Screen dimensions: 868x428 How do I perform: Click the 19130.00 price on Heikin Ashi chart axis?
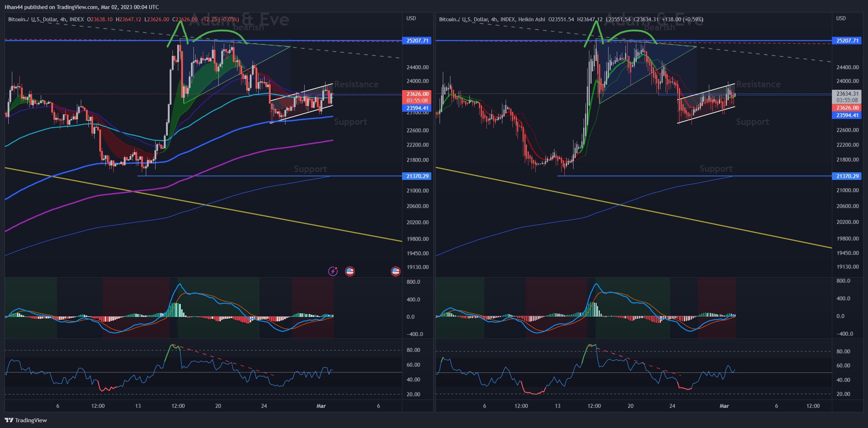(847, 266)
